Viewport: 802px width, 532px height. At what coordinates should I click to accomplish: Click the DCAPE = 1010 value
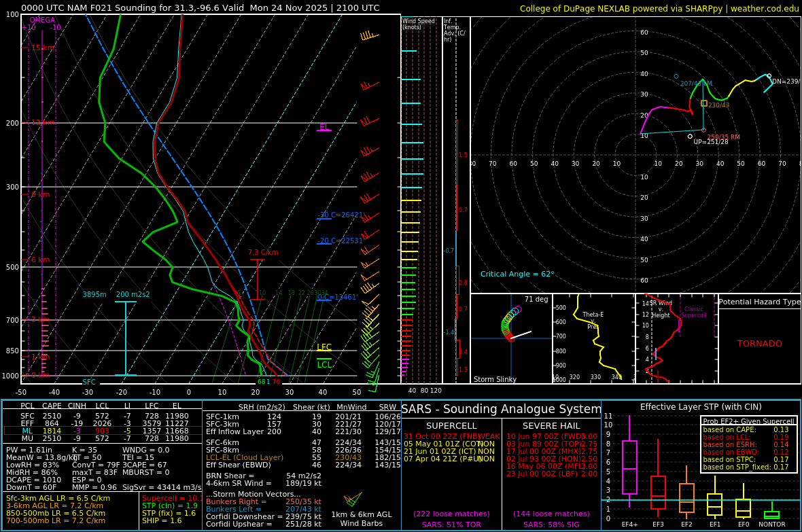coord(34,479)
